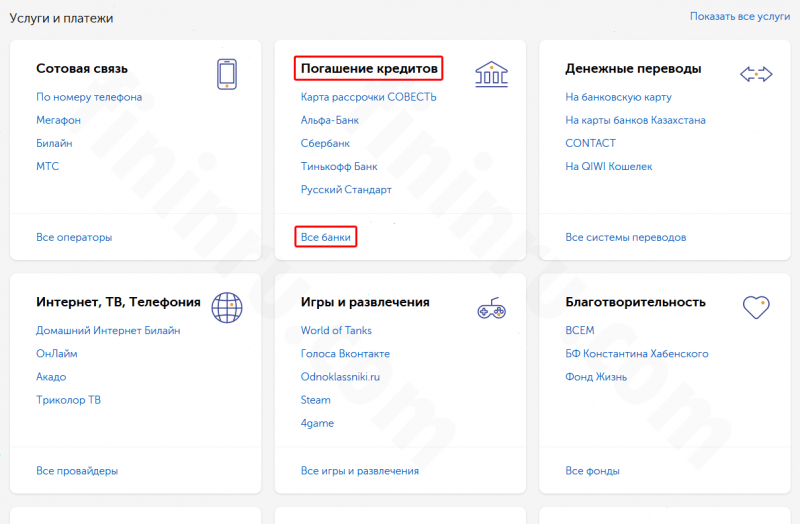Select Голоса Вконтакте
This screenshot has height=524, width=800.
[x=345, y=354]
